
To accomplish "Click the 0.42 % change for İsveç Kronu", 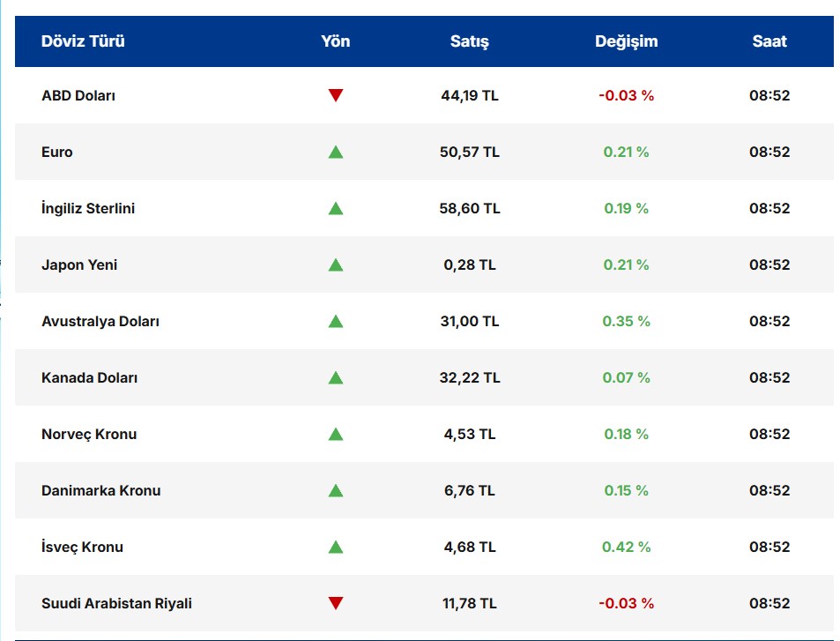I will tap(626, 547).
